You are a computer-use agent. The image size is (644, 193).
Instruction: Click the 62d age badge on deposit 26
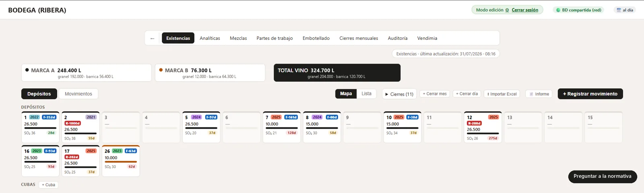click(x=132, y=166)
